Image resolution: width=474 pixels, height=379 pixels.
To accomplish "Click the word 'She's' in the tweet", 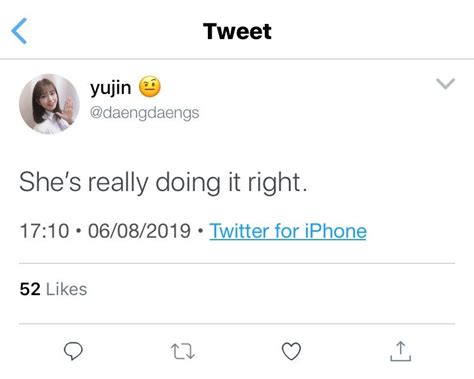I will tap(50, 182).
